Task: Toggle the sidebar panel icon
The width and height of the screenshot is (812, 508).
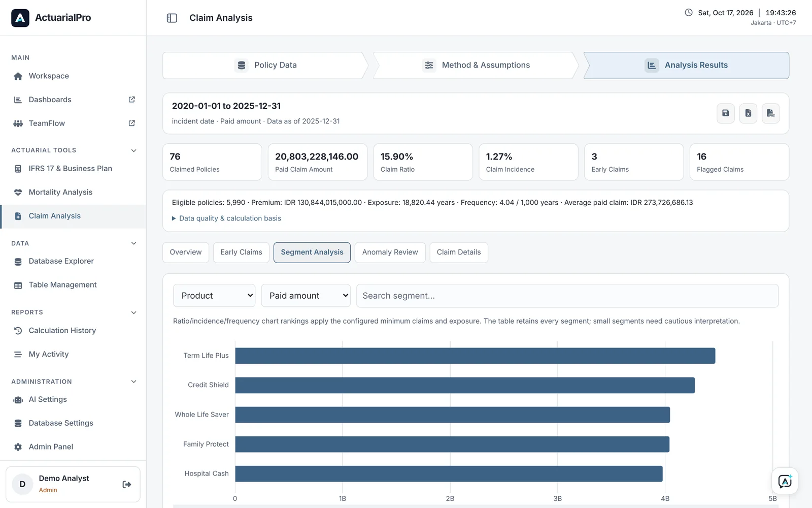Action: tap(172, 18)
